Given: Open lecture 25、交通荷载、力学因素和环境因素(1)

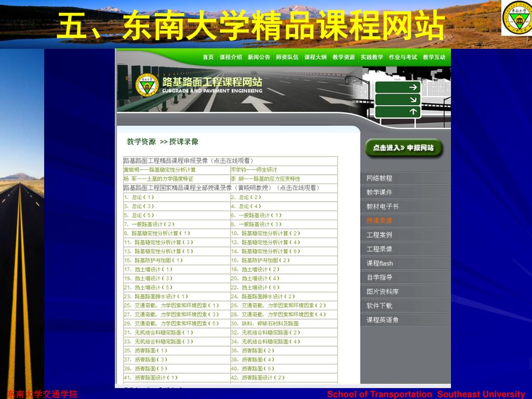Looking at the screenshot, I should pos(171,305).
